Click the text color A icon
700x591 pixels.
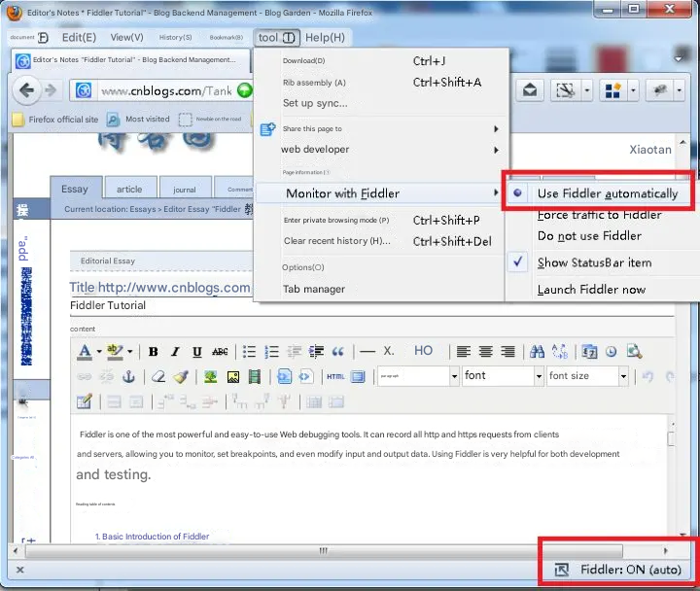pyautogui.click(x=85, y=352)
